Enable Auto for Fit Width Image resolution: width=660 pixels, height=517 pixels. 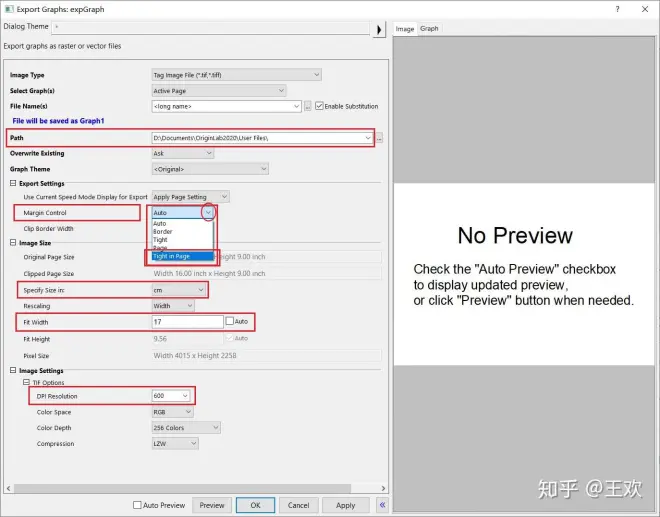point(229,321)
